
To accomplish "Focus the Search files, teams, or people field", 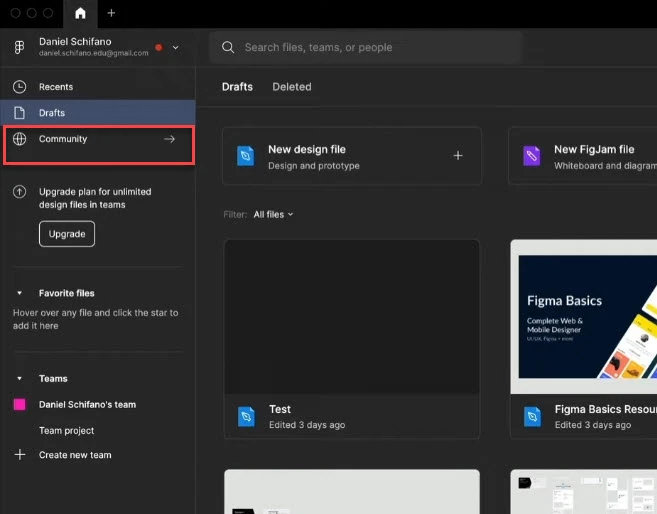I will coord(366,47).
